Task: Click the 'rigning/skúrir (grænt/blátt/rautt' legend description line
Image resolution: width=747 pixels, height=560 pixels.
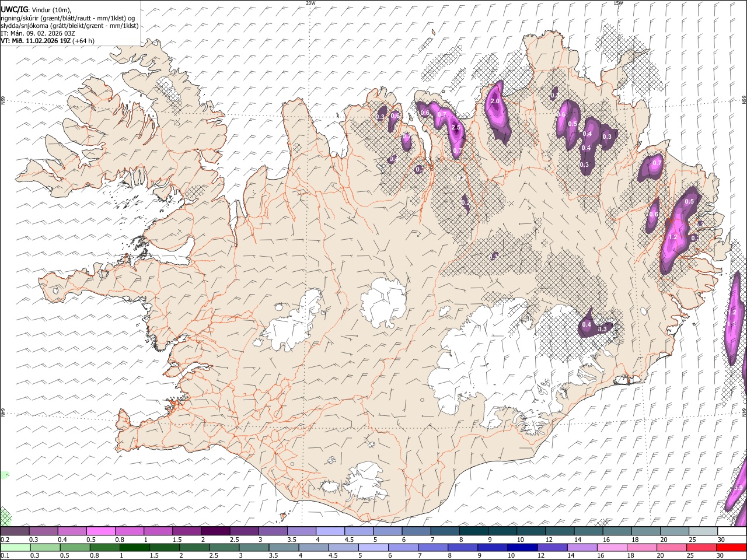Action: click(68, 18)
